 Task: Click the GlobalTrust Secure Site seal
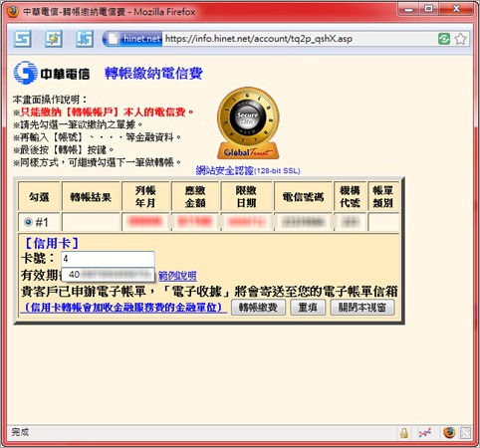(248, 123)
